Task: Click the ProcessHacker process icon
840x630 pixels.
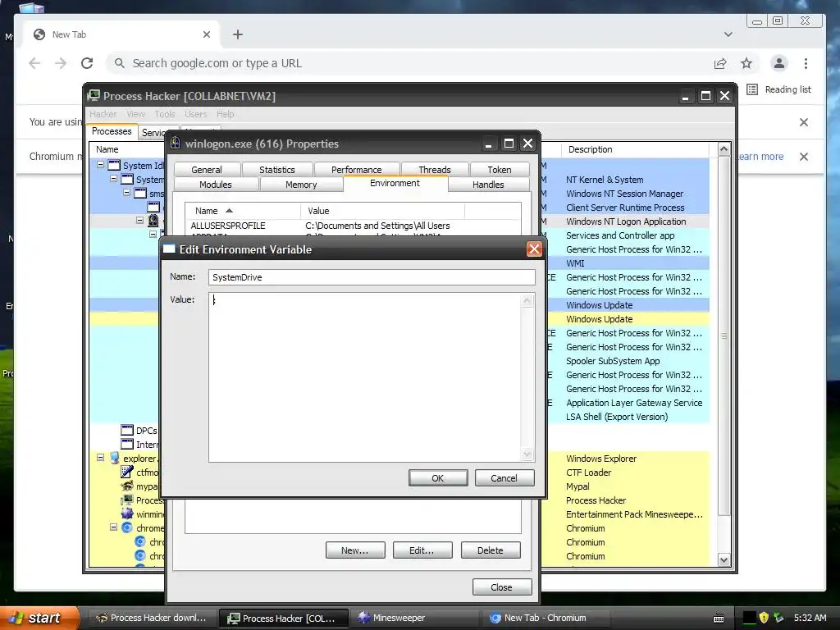Action: point(127,500)
